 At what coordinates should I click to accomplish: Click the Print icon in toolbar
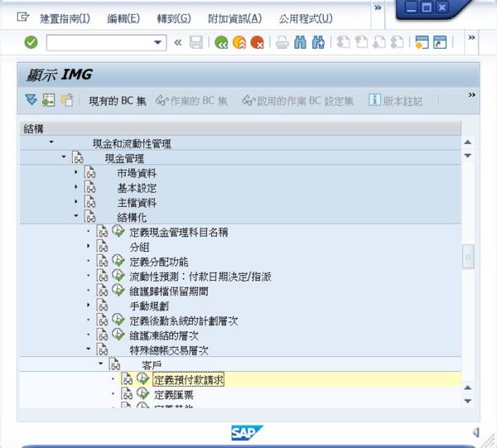click(x=282, y=42)
